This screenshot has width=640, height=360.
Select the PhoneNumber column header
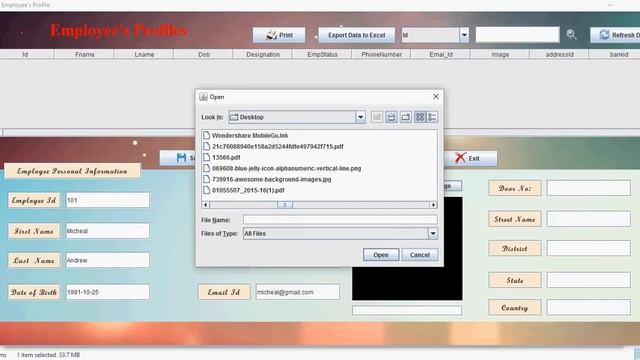pyautogui.click(x=382, y=54)
